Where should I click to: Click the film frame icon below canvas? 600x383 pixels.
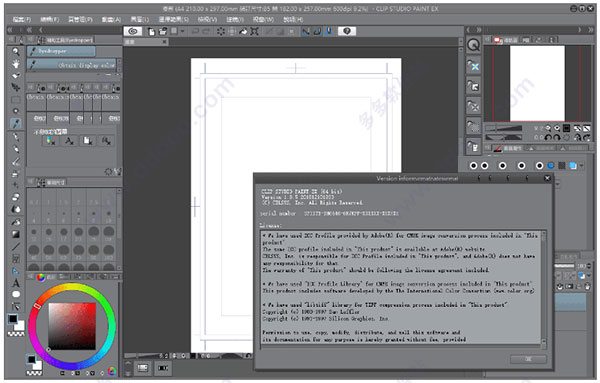[163, 368]
